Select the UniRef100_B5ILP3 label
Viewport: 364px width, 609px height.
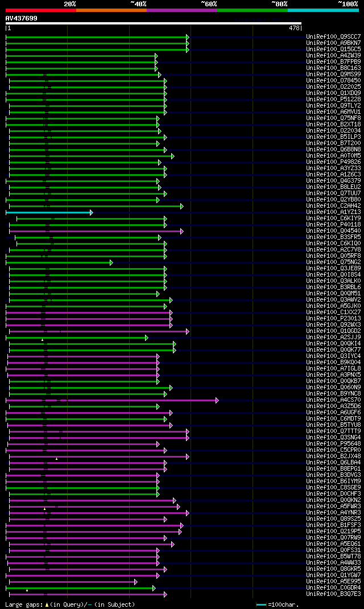point(333,137)
